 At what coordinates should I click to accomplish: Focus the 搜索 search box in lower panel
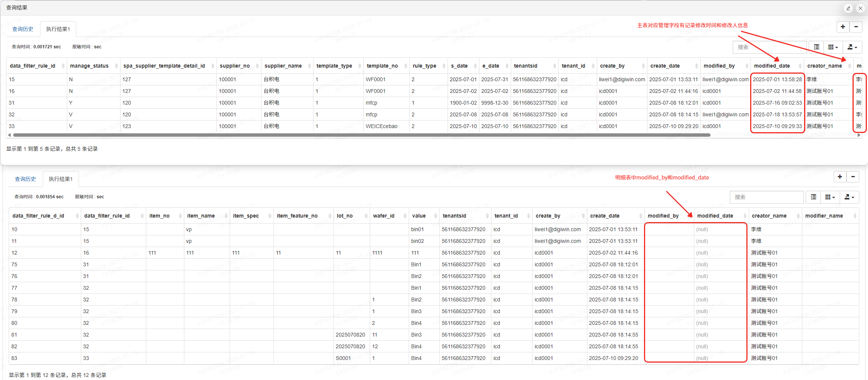click(x=767, y=197)
